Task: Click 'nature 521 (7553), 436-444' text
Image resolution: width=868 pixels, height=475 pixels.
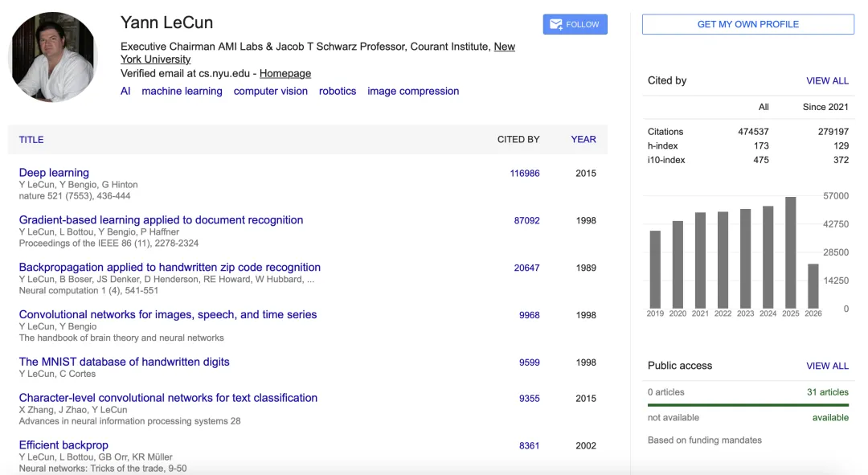Action: click(75, 196)
